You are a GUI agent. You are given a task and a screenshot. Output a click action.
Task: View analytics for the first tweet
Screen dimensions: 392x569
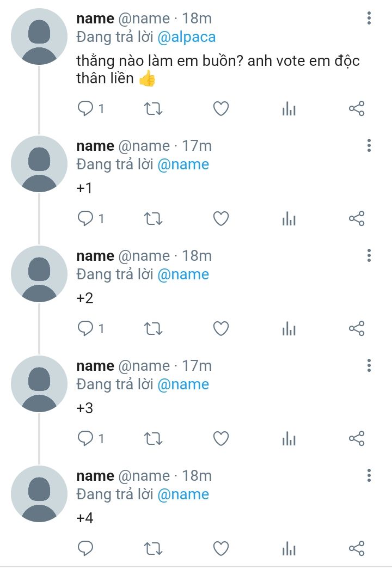click(289, 109)
